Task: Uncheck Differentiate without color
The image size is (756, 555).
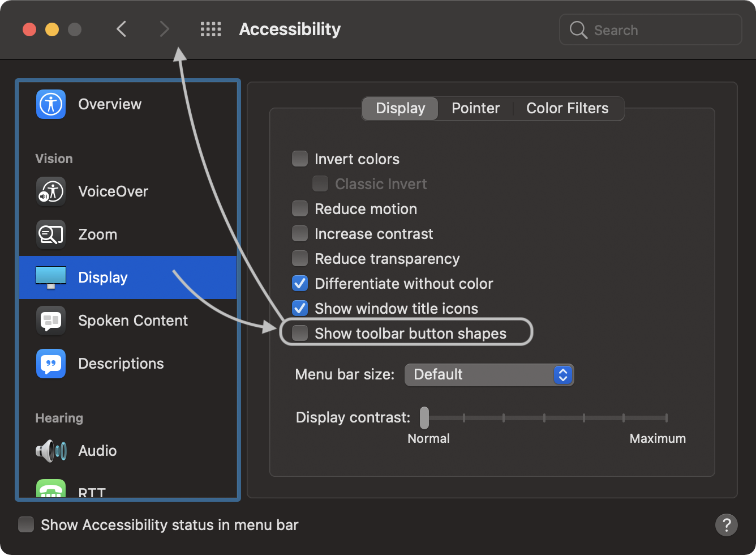Action: 300,284
